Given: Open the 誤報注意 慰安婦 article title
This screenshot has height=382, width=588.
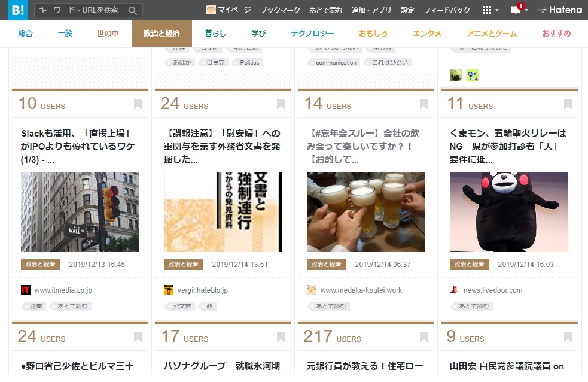Looking at the screenshot, I should (222, 146).
